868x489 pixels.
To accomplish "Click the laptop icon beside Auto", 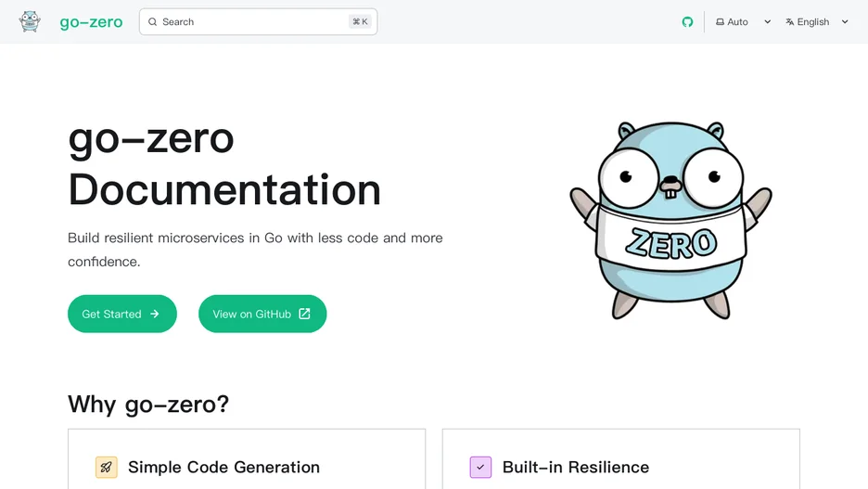I will (x=720, y=21).
